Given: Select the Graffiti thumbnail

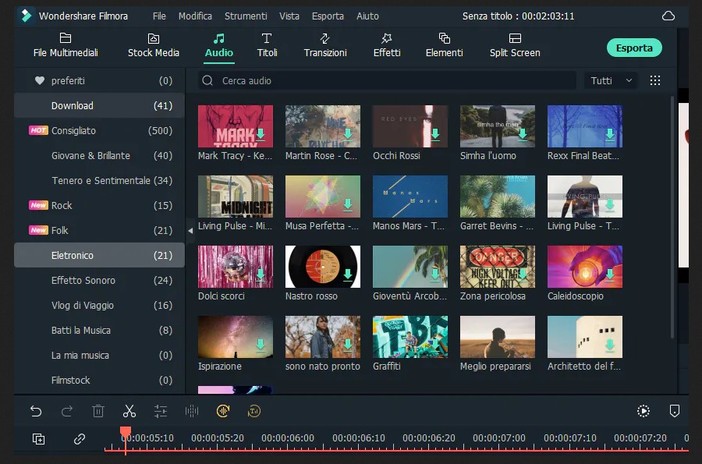Looking at the screenshot, I should click(410, 337).
